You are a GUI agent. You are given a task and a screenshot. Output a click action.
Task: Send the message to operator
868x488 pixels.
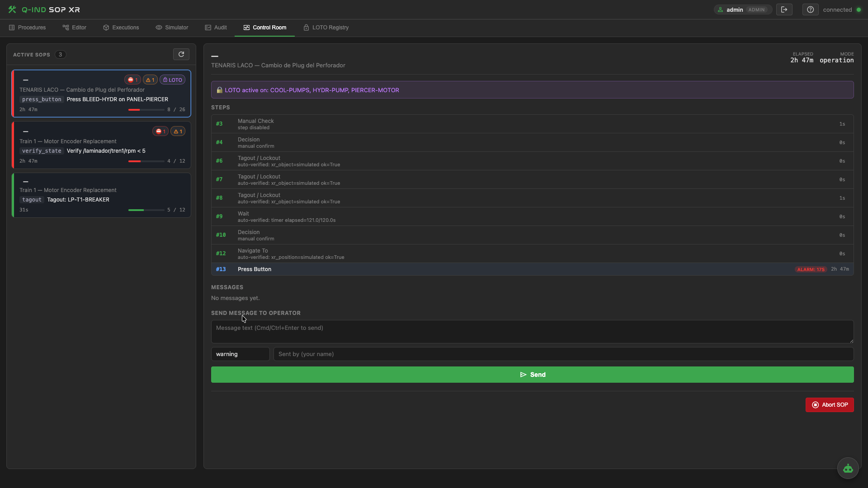coord(532,375)
